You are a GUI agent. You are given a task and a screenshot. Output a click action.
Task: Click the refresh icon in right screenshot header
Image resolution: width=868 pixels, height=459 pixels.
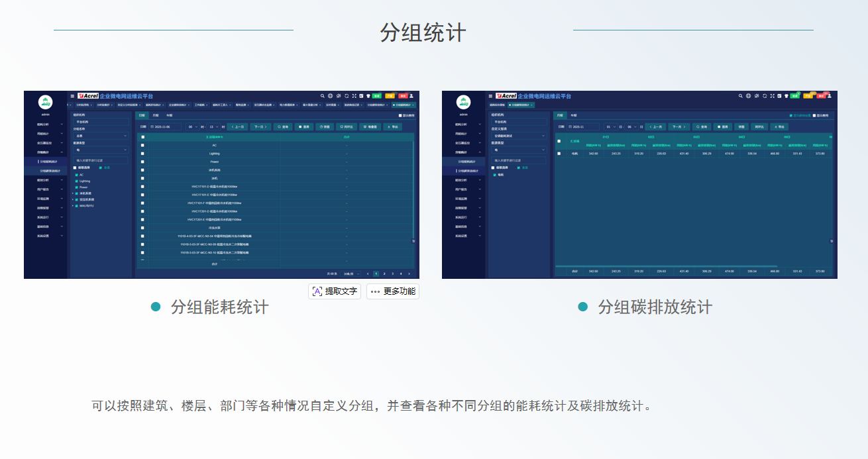(x=765, y=96)
